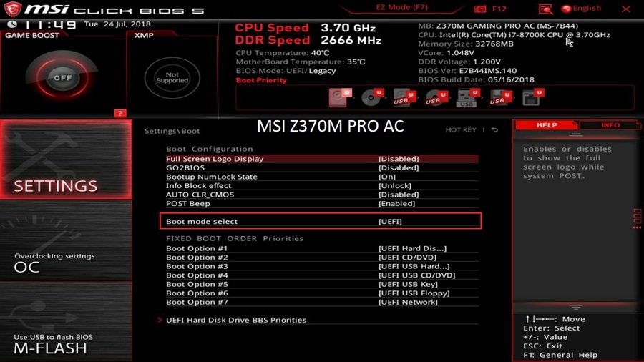The width and height of the screenshot is (644, 362).
Task: Click the scroll handle below help text
Action: coord(575,308)
